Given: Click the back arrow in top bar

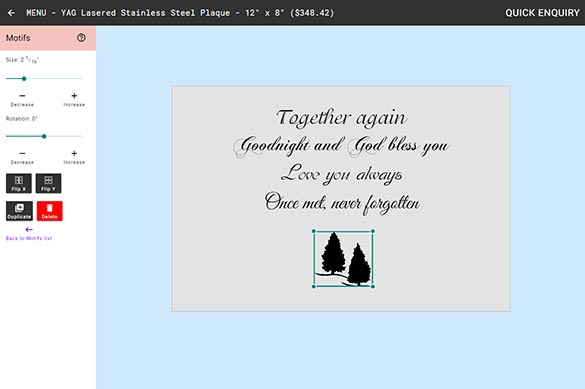Looking at the screenshot, I should tap(11, 13).
